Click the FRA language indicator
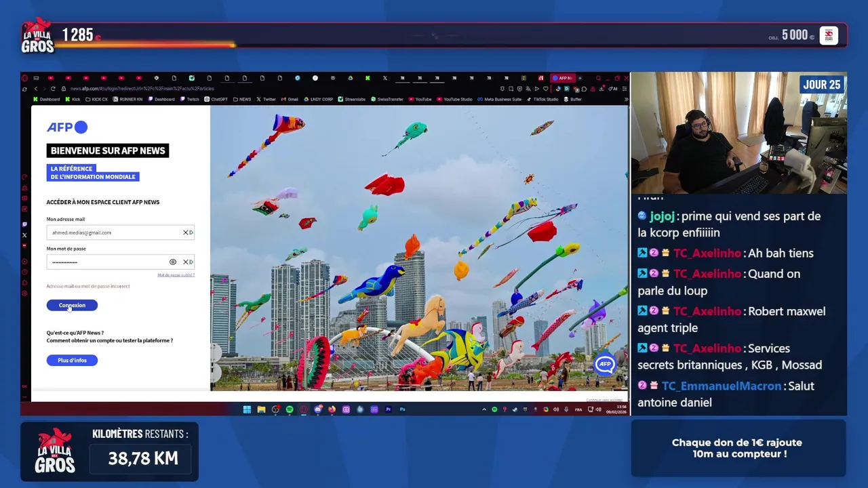 coord(578,409)
